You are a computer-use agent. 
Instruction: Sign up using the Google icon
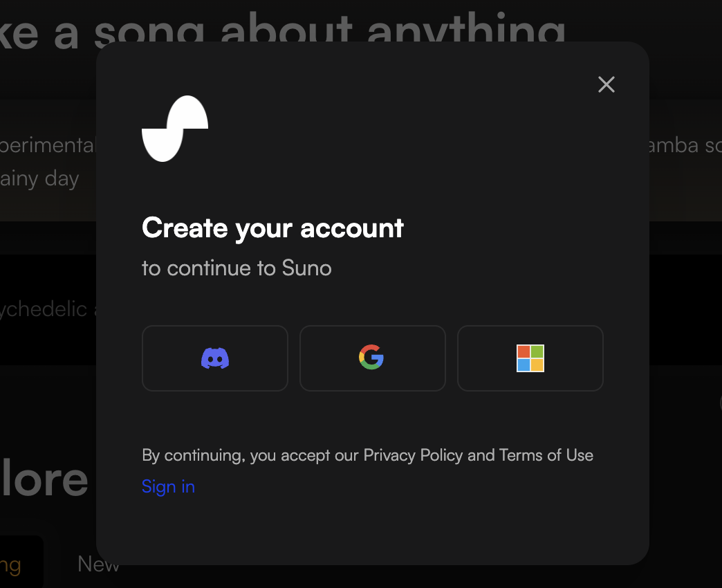click(x=373, y=358)
